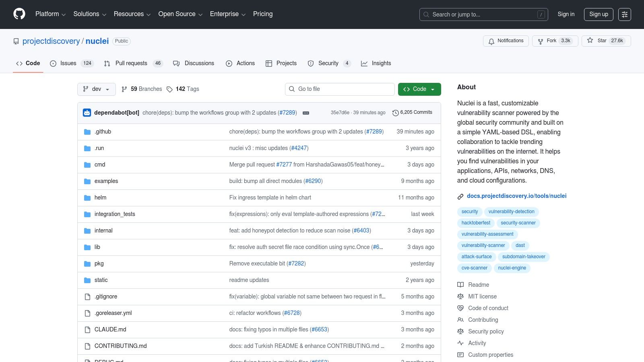
Task: Select the MIT license scales icon
Action: click(x=460, y=296)
